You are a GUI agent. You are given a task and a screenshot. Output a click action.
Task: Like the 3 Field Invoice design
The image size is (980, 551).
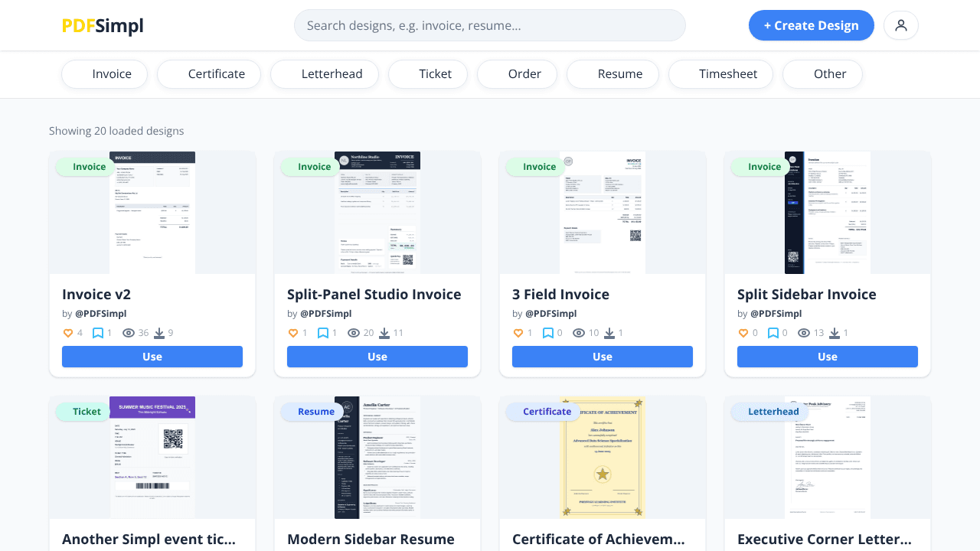[518, 333]
